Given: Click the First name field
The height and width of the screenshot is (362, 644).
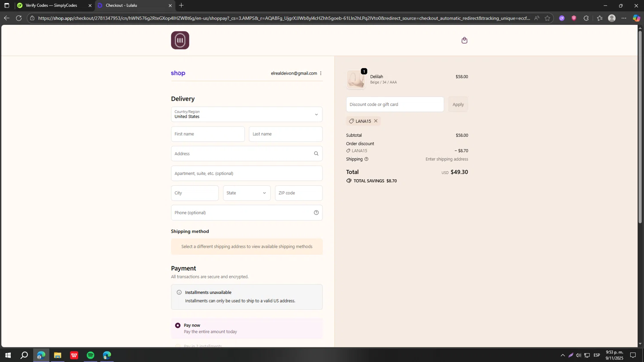Looking at the screenshot, I should 208,134.
